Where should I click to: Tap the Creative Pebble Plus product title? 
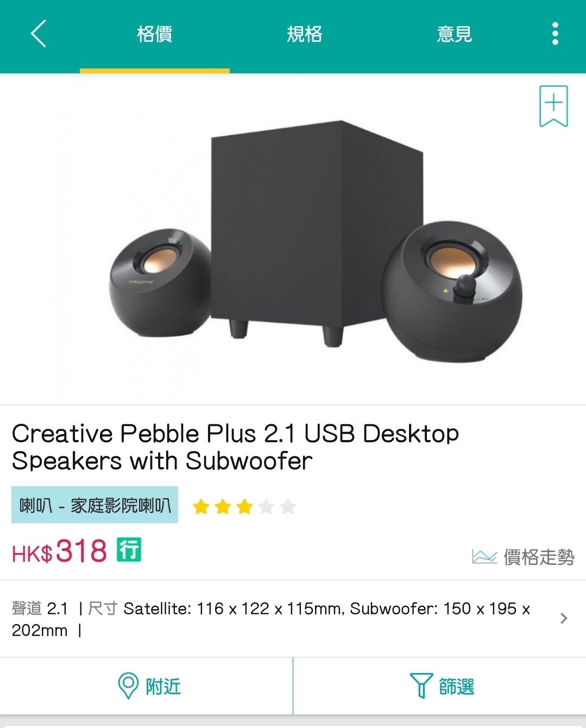[x=236, y=447]
